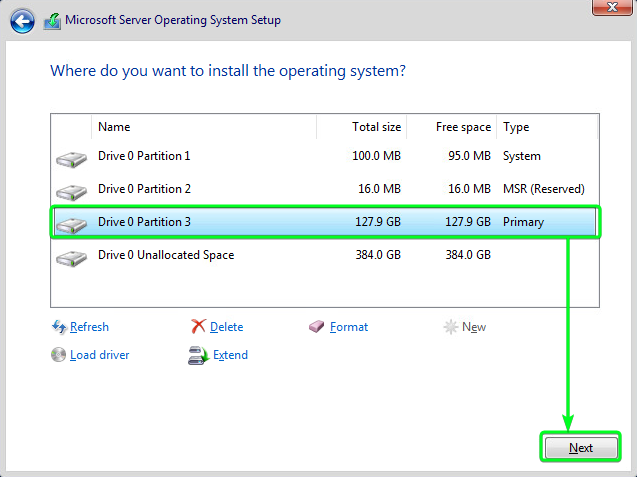This screenshot has height=477, width=637.
Task: Click the Unallocated Space drive icon
Action: (72, 258)
